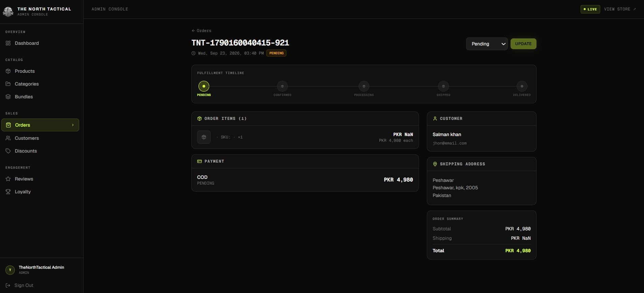Click the Payment card icon
This screenshot has height=293, width=644.
(x=200, y=161)
